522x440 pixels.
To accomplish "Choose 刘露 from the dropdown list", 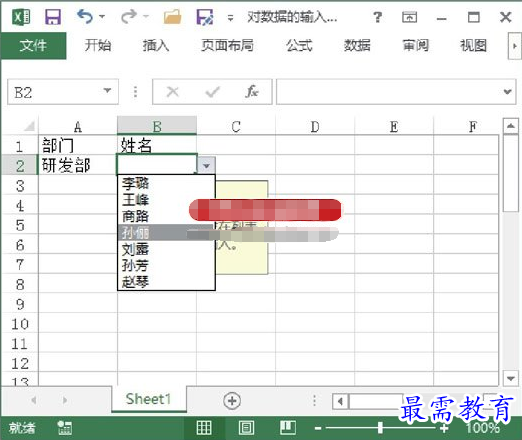I will (166, 249).
